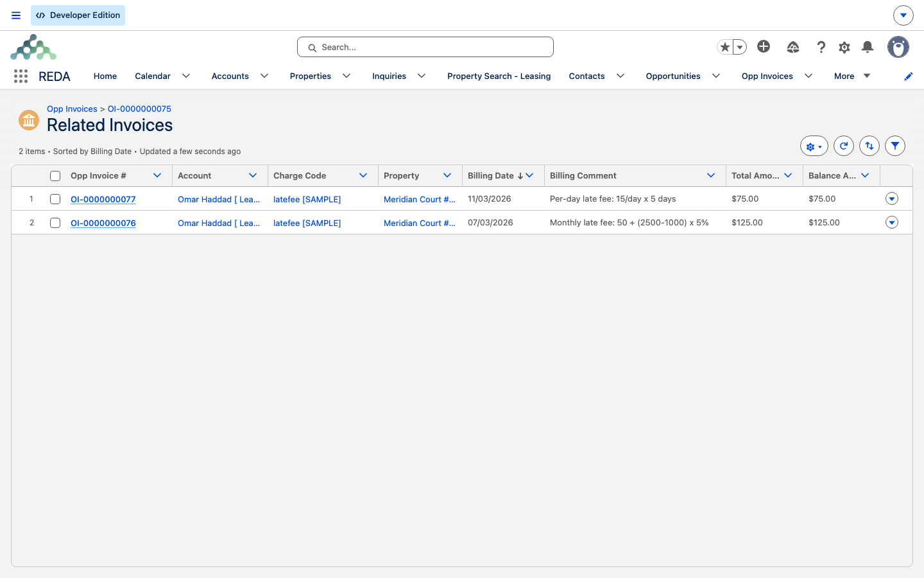Open invoice OI-0000000076
The width and height of the screenshot is (924, 578).
103,223
